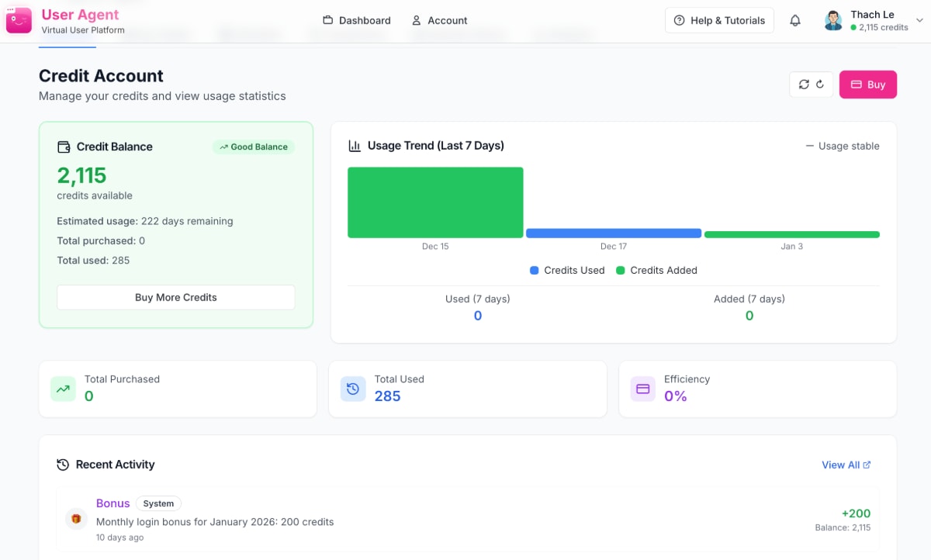The height and width of the screenshot is (560, 931).
Task: Click the Usage Trend chart icon
Action: point(355,146)
